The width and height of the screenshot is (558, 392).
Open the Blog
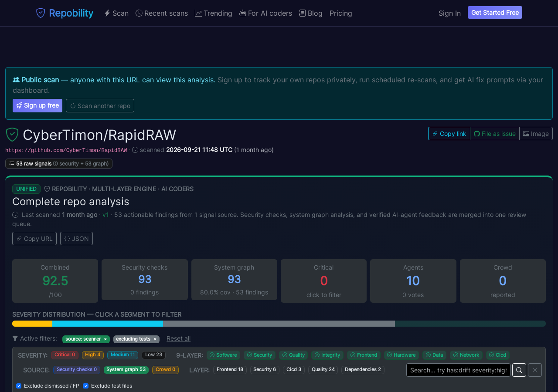click(x=311, y=13)
